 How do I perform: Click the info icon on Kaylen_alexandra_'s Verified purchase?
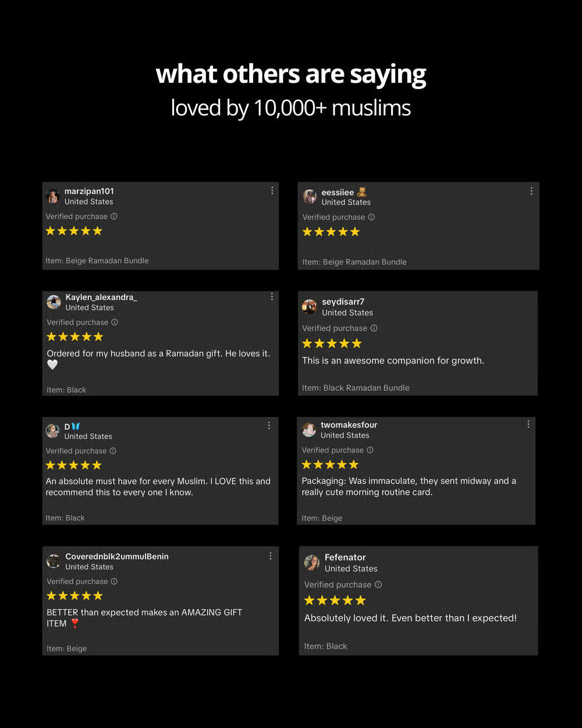click(x=115, y=323)
